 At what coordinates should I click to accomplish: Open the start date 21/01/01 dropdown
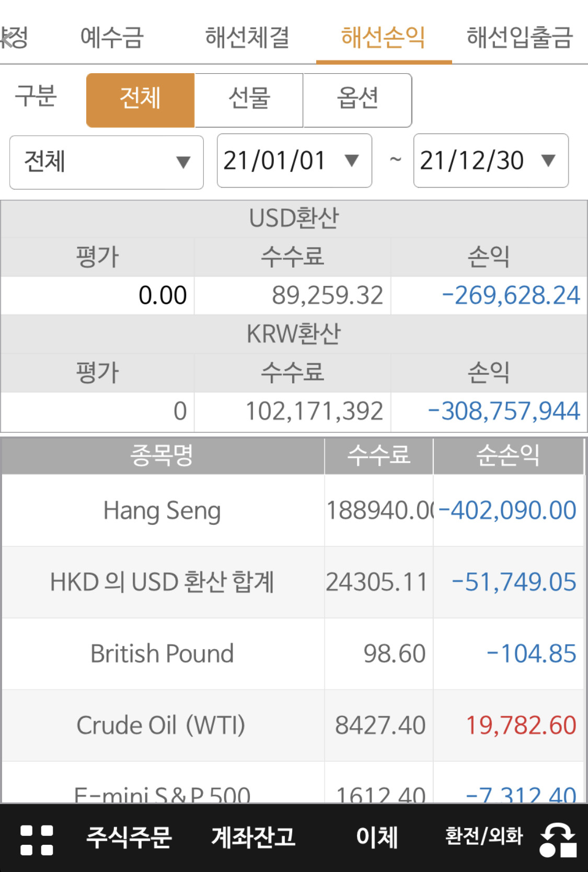pos(294,160)
